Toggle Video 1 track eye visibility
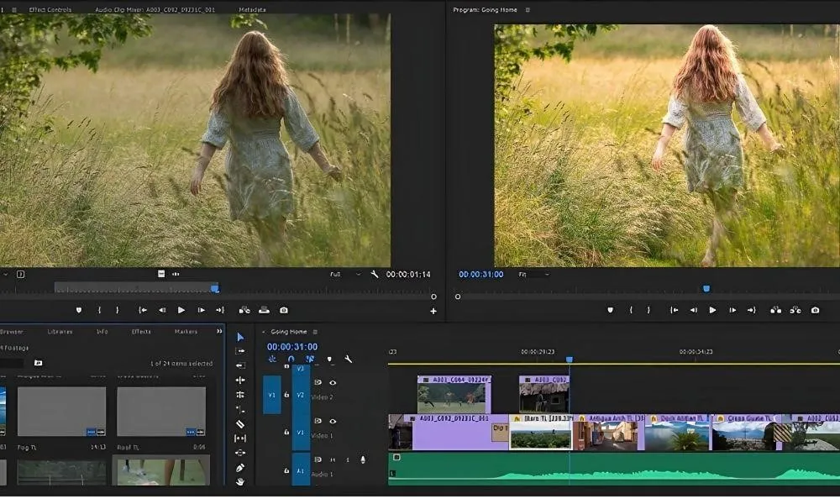The width and height of the screenshot is (840, 504). 333,422
